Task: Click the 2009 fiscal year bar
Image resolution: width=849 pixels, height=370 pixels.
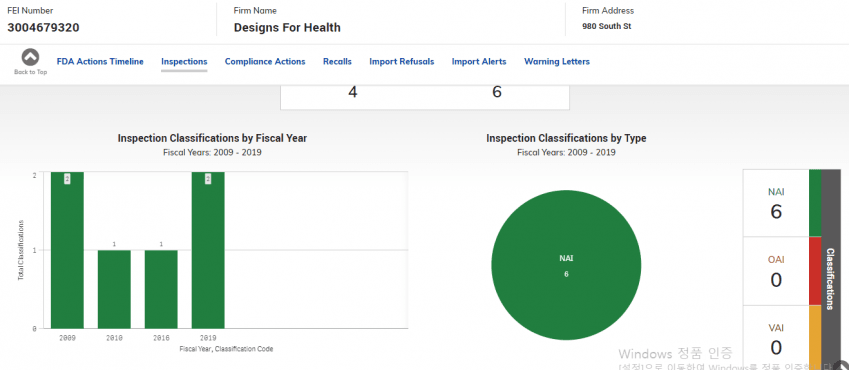Action: (67, 250)
